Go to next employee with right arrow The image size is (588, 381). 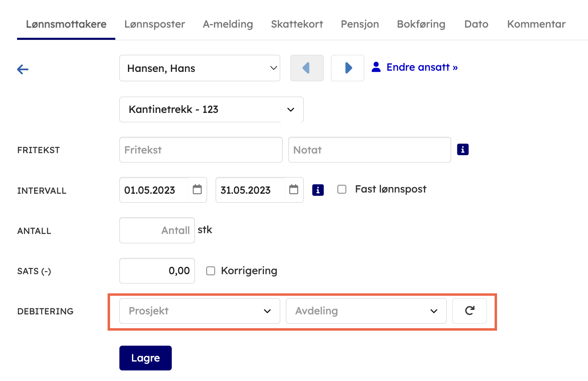[x=347, y=68]
